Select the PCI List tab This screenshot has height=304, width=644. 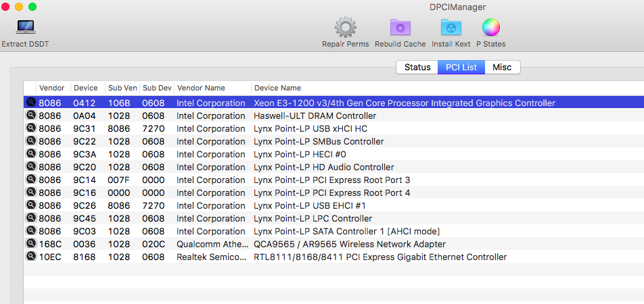coord(461,68)
